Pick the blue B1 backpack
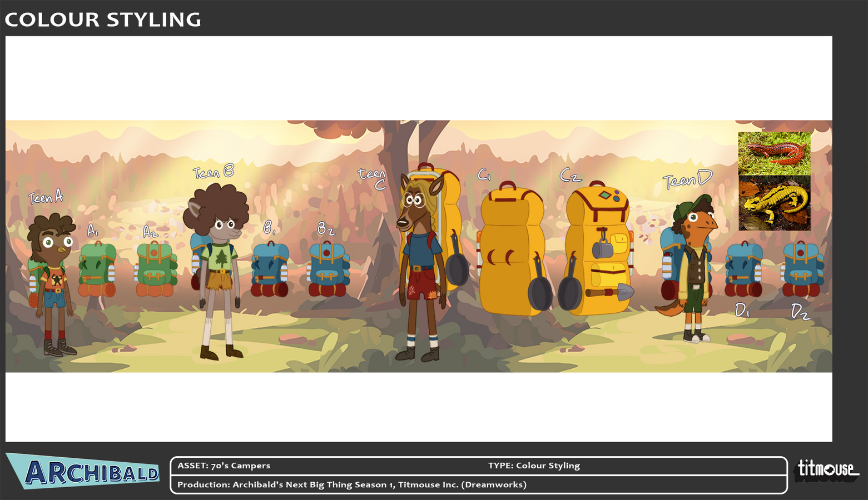The width and height of the screenshot is (868, 500). pos(270,270)
